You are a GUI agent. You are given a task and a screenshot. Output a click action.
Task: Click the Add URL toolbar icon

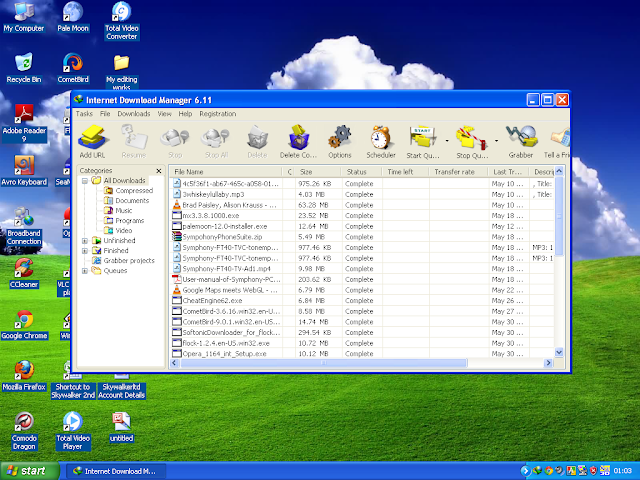point(92,138)
